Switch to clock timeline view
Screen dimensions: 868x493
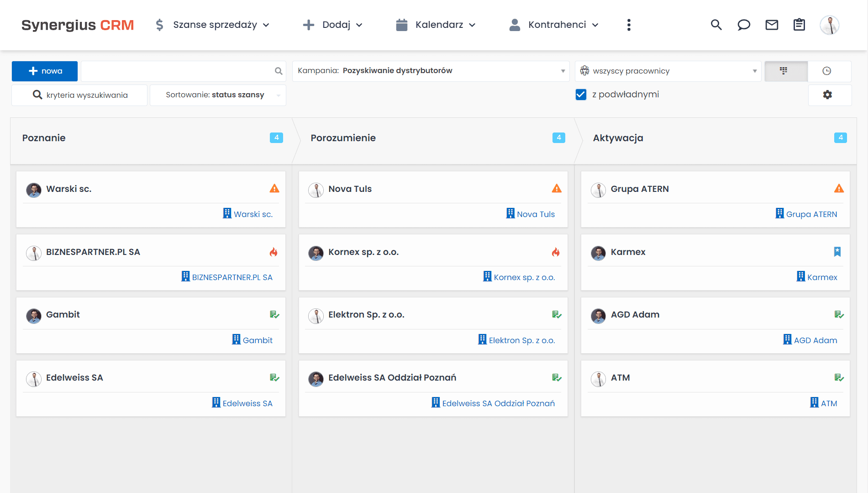[827, 71]
